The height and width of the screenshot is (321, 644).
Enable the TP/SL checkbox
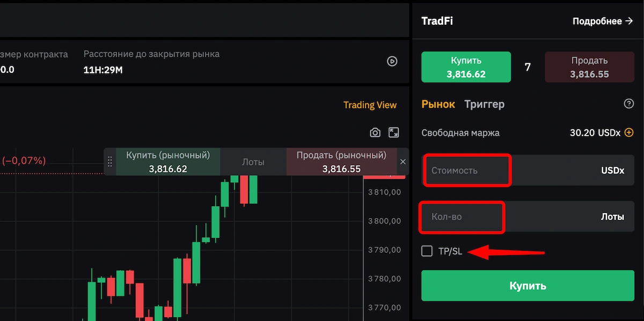coord(427,250)
